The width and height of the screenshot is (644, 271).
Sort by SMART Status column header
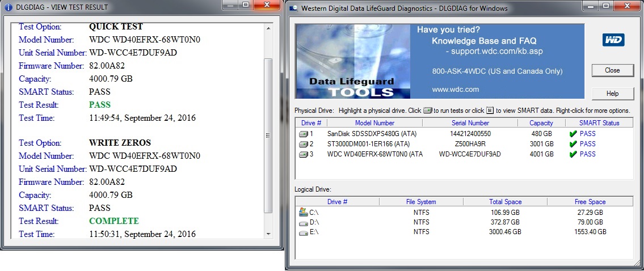click(599, 123)
